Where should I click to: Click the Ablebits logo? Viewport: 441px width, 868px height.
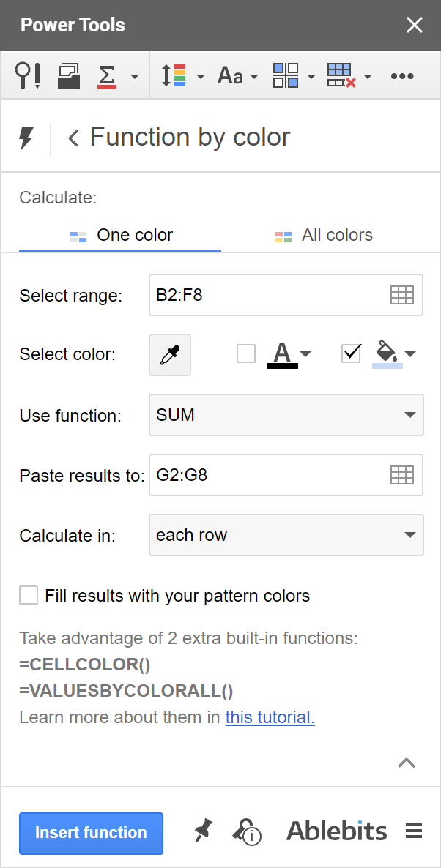click(x=337, y=831)
